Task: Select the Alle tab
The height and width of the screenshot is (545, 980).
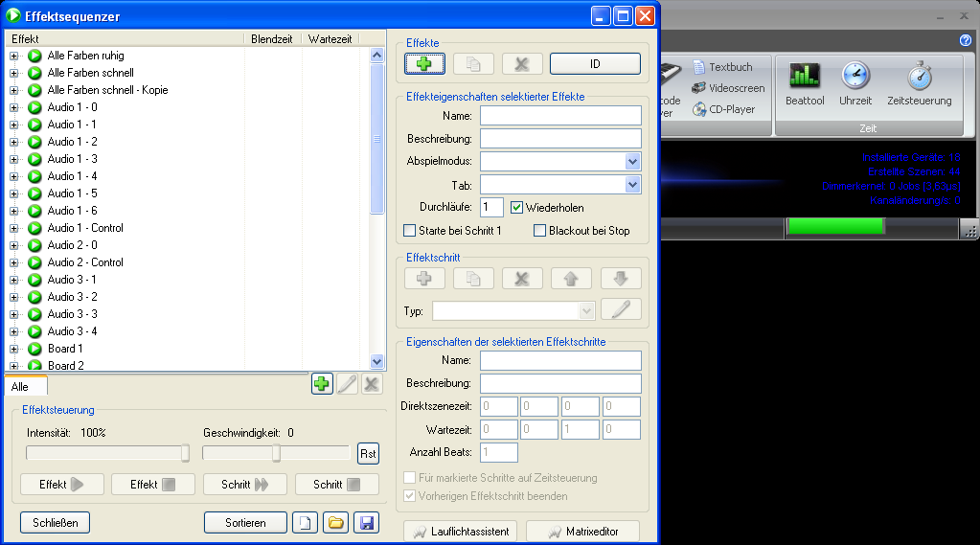Action: click(x=20, y=387)
